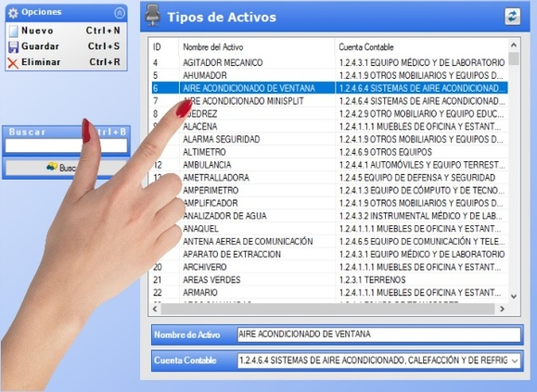Image resolution: width=537 pixels, height=392 pixels.
Task: Select the AMETRALLADORA row
Action: click(x=329, y=178)
